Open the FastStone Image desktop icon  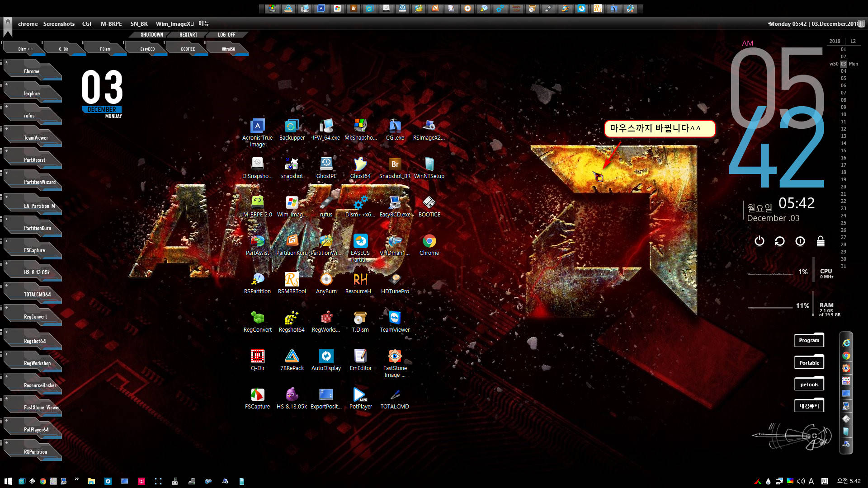395,363
